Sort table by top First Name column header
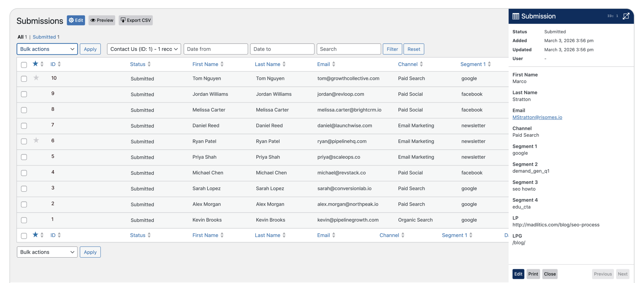Screen dimensions: 644x283 (205, 64)
